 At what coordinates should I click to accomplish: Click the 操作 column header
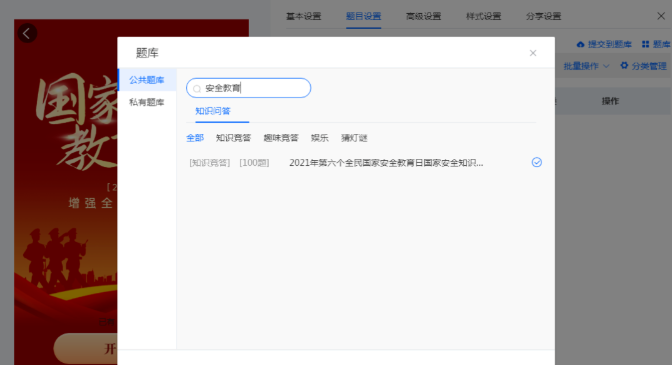coord(610,101)
